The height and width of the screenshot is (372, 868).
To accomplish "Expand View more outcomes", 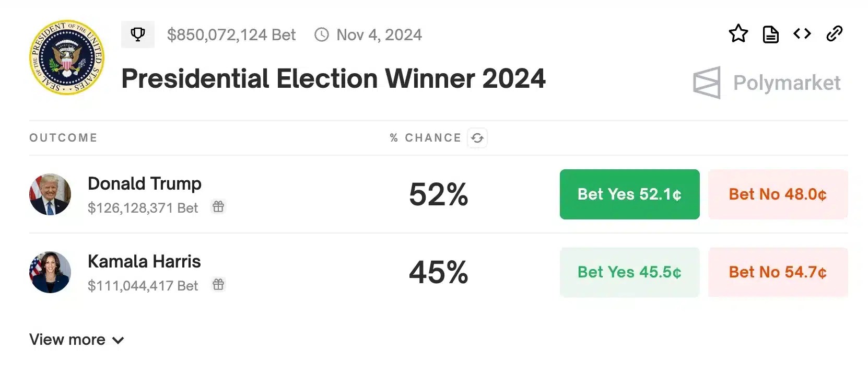I will [x=67, y=340].
